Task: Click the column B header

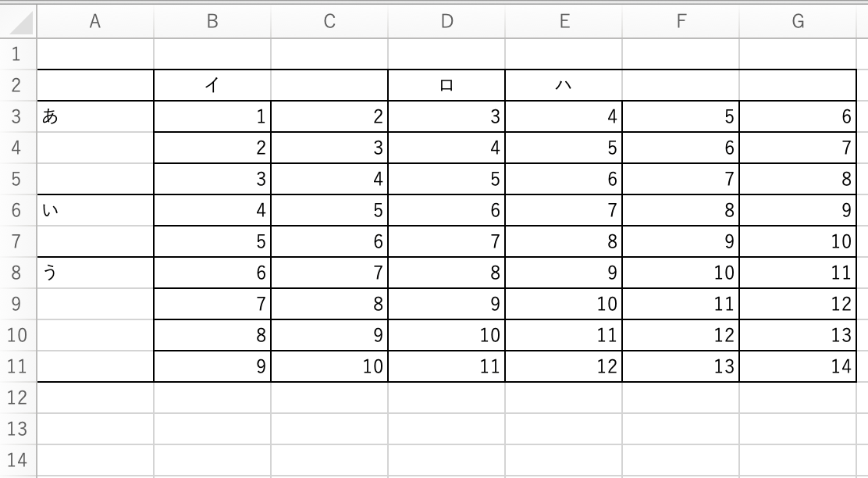Action: (212, 23)
